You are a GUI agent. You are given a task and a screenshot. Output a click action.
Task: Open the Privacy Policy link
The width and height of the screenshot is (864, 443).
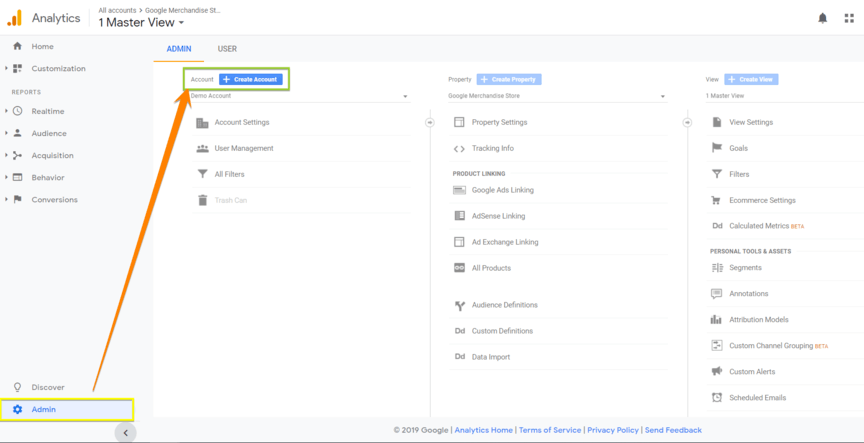click(x=613, y=430)
